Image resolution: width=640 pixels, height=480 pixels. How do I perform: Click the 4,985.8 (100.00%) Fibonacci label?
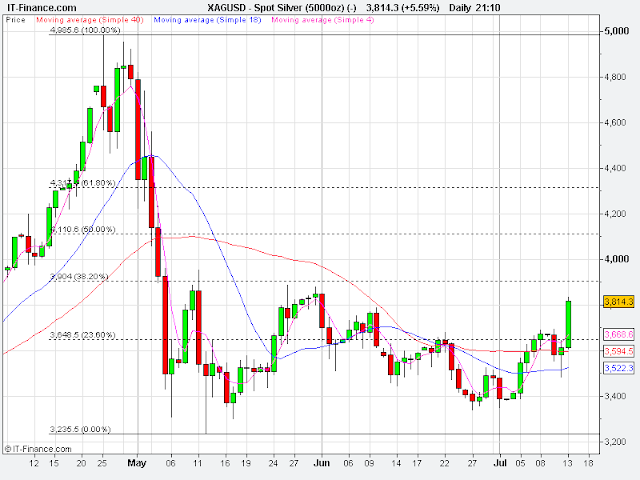coord(85,30)
